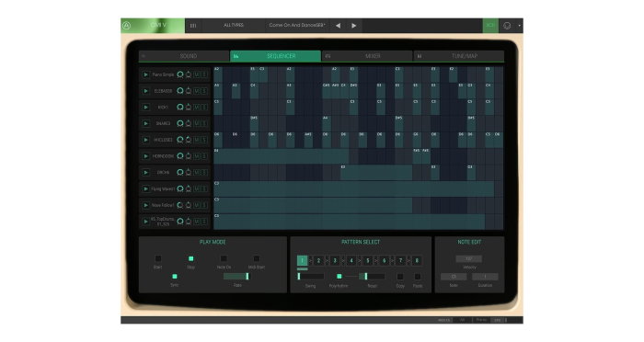Enable the Midi Start checkbox
644x342 pixels.
point(257,258)
